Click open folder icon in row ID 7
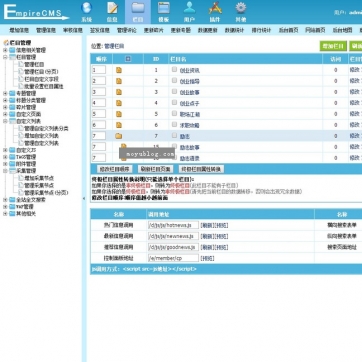 pyautogui.click(x=119, y=136)
